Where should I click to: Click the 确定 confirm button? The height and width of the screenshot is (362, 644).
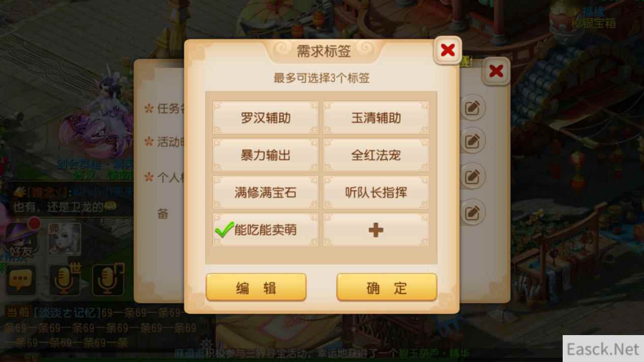click(x=387, y=287)
